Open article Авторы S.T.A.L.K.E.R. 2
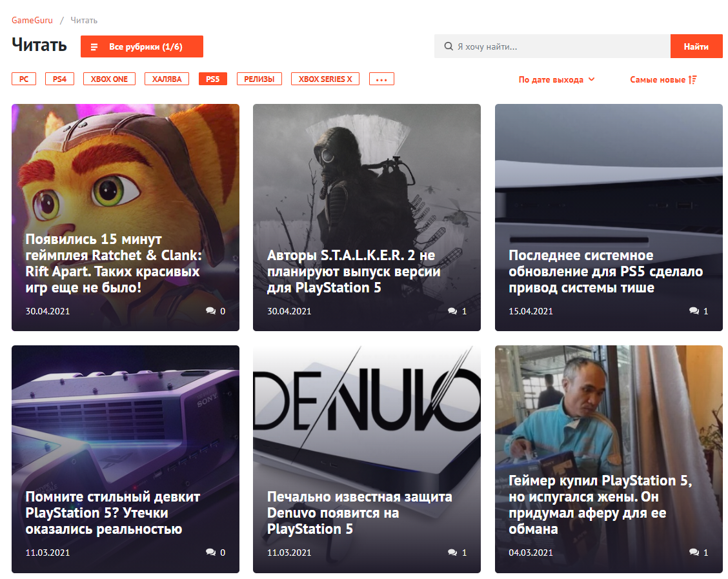The width and height of the screenshot is (728, 579). pyautogui.click(x=353, y=271)
